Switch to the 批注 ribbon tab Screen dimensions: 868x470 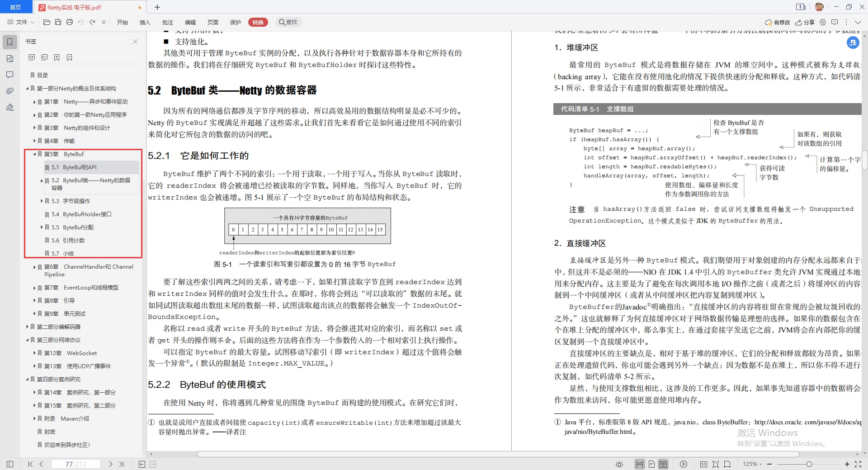tap(168, 22)
